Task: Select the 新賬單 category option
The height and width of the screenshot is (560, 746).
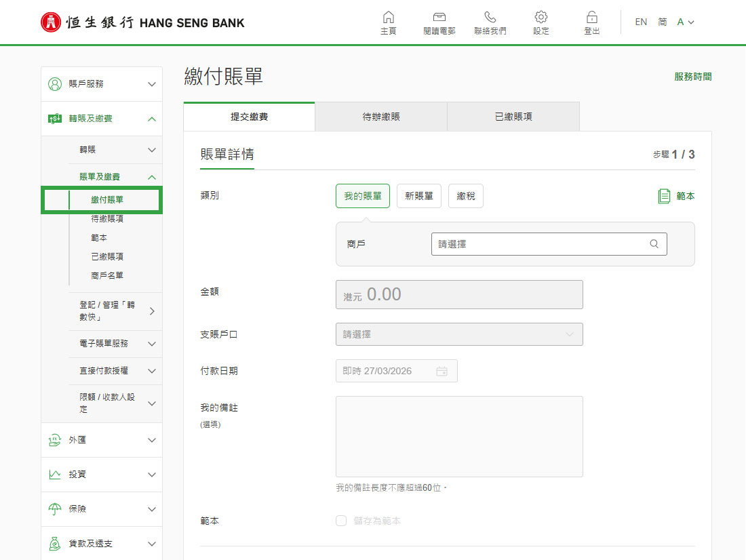Action: point(418,196)
